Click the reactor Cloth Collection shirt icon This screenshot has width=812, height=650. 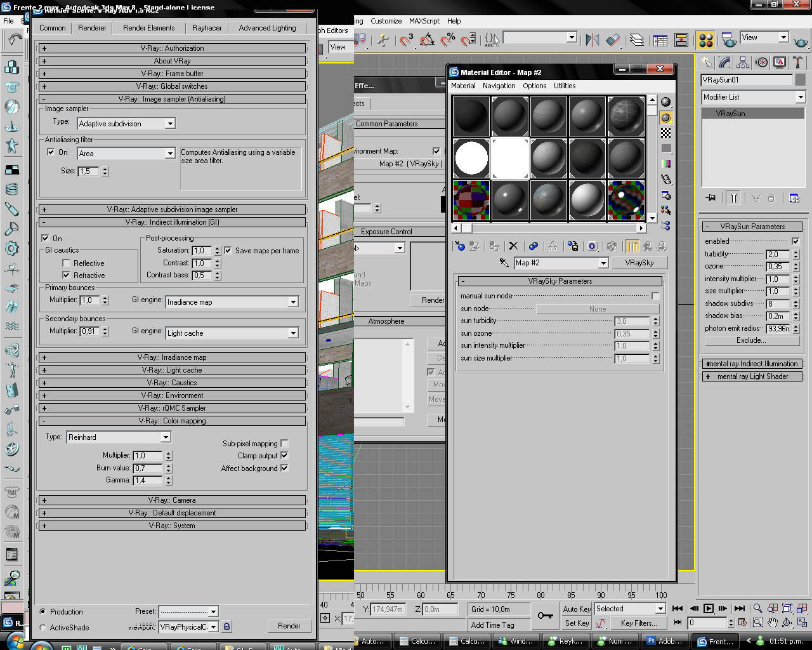coord(11,87)
